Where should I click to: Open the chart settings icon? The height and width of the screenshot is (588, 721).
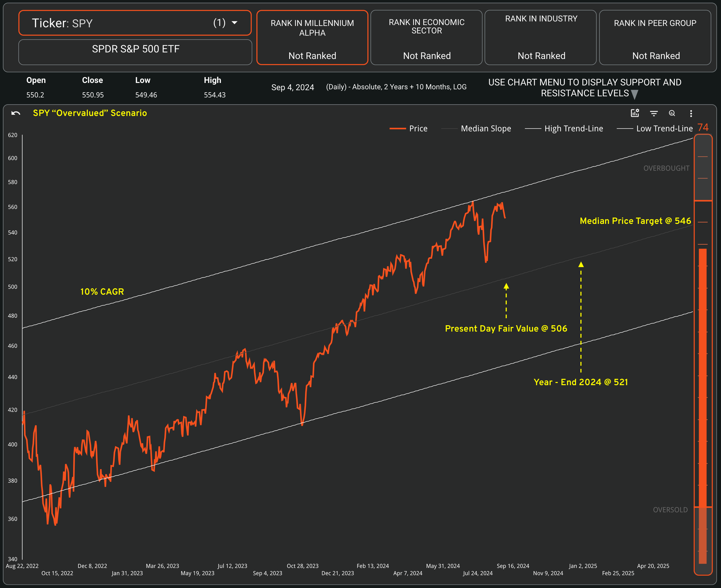[635, 113]
